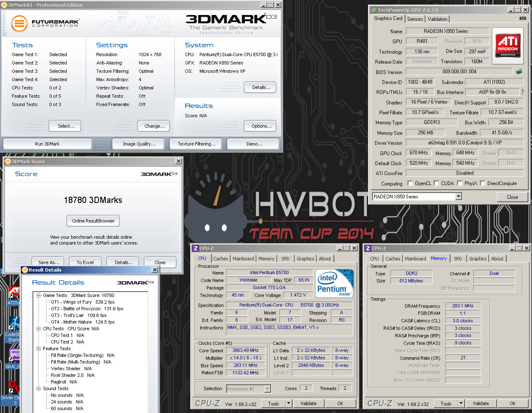The height and width of the screenshot is (413, 532).
Task: Open Tools dropdown arrow in Memory window
Action: pyautogui.click(x=461, y=403)
